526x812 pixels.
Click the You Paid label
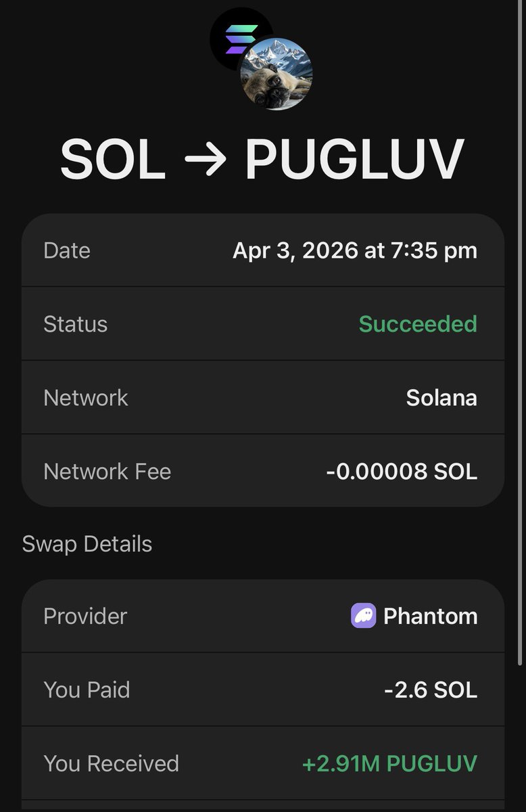click(x=87, y=690)
